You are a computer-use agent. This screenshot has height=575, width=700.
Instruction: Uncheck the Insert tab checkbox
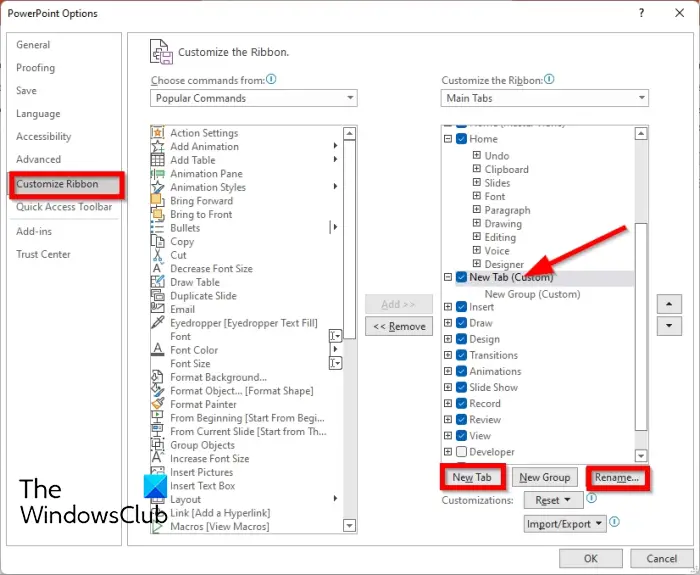click(462, 307)
